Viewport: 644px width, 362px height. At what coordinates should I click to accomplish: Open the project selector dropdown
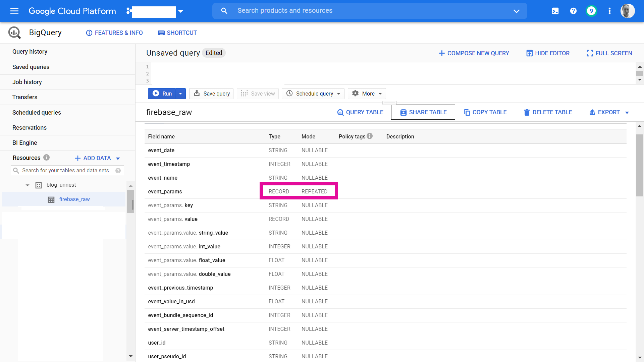[x=181, y=11]
